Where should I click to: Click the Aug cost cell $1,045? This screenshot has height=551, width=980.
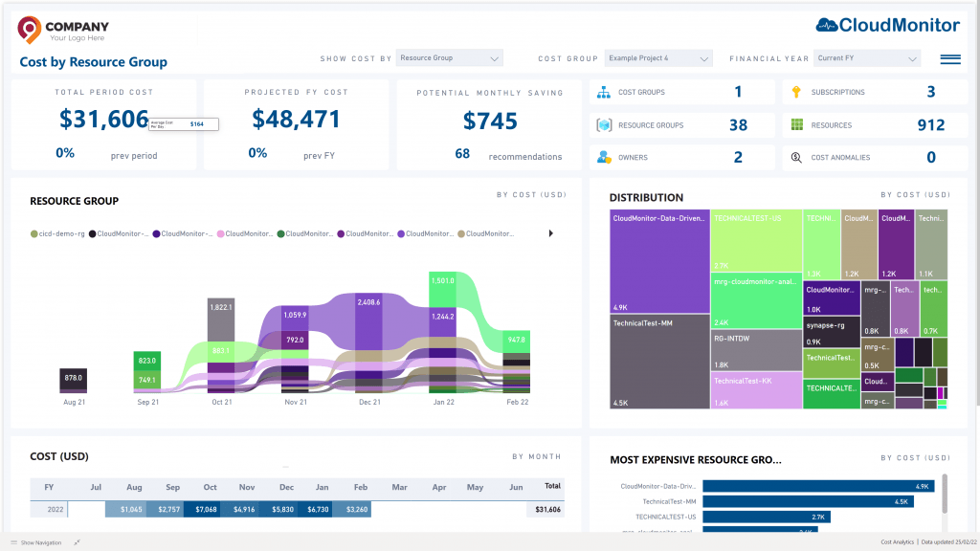coord(124,509)
